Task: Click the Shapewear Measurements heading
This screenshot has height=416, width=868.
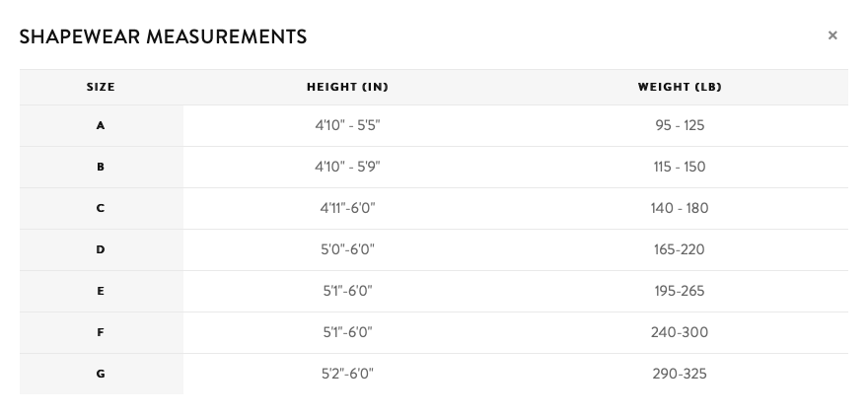Action: tap(163, 37)
